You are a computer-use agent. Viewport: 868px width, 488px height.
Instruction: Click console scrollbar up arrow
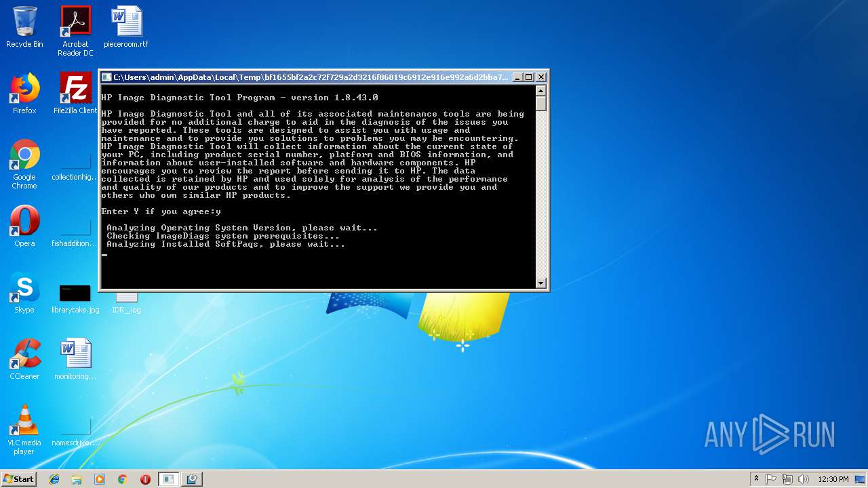click(x=541, y=90)
